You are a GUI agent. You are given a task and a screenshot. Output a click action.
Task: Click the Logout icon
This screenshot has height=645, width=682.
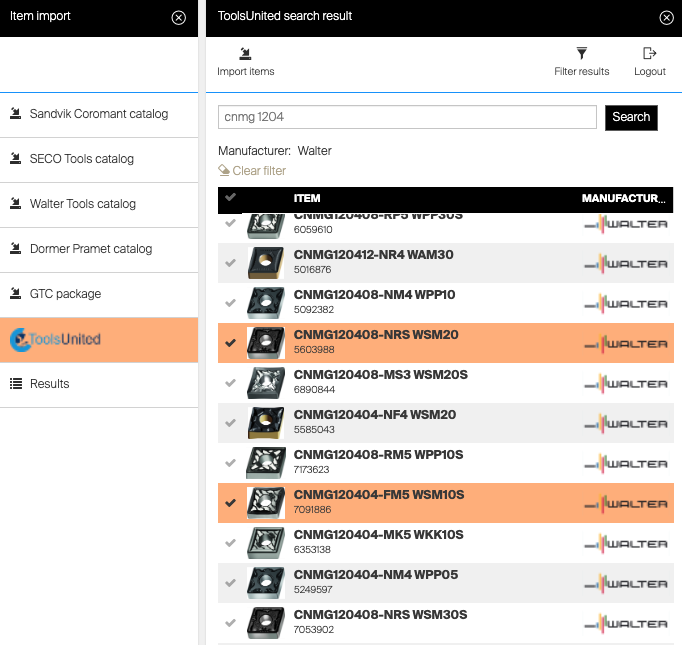(x=649, y=54)
